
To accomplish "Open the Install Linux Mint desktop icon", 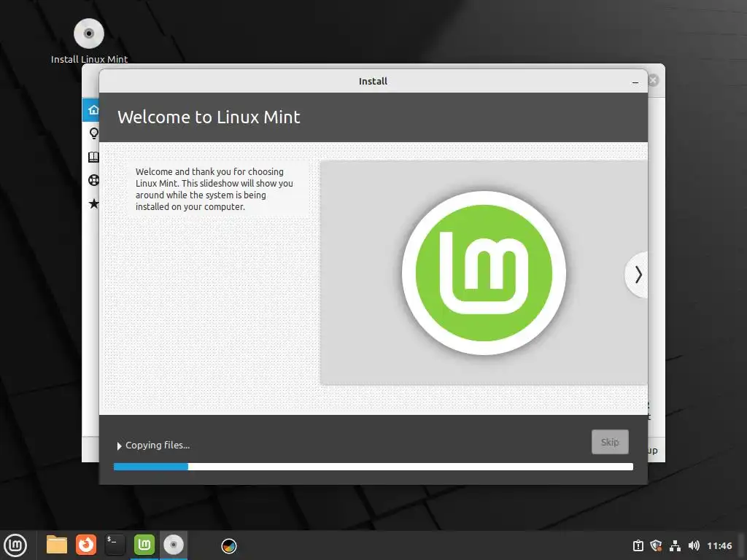I will pos(88,41).
